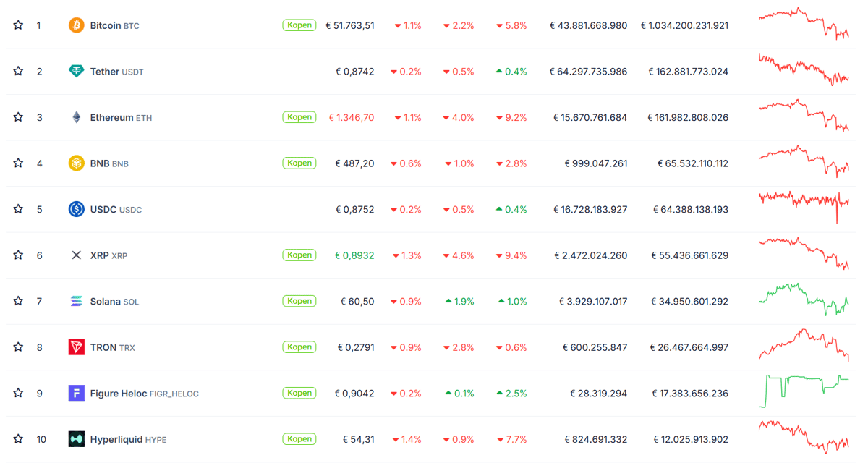Click the Ethereum diamond logo icon
Viewport: 868px width, 463px height.
pyautogui.click(x=76, y=117)
